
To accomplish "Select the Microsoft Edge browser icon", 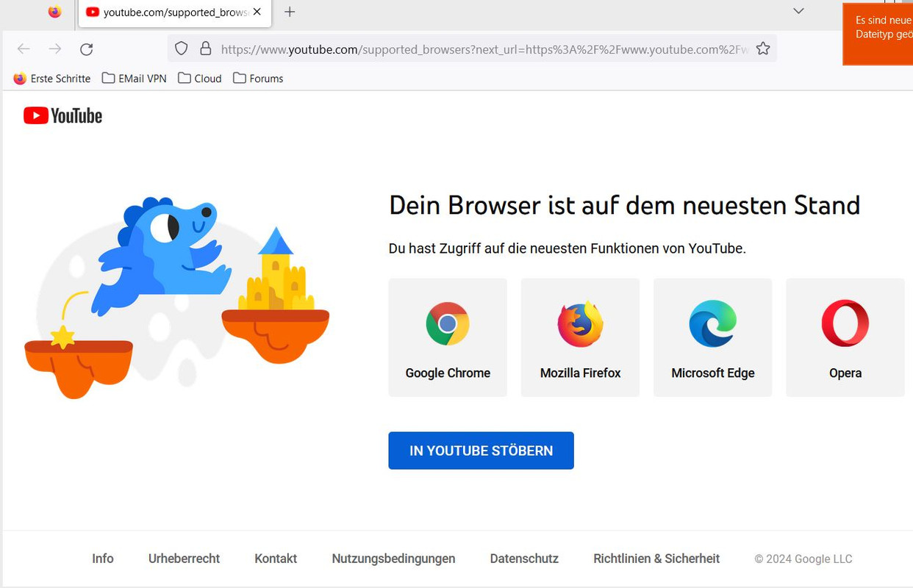I will click(712, 324).
